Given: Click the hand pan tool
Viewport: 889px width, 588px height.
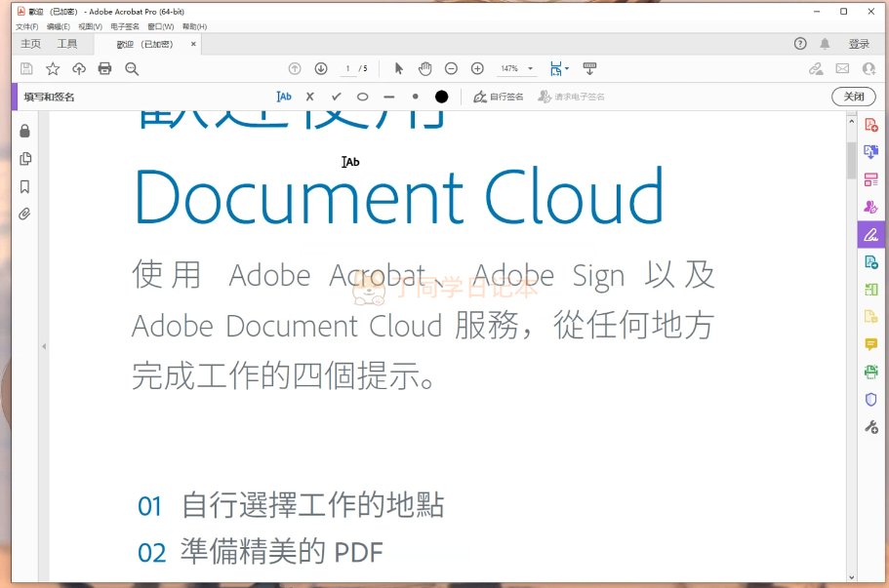Looking at the screenshot, I should (424, 68).
